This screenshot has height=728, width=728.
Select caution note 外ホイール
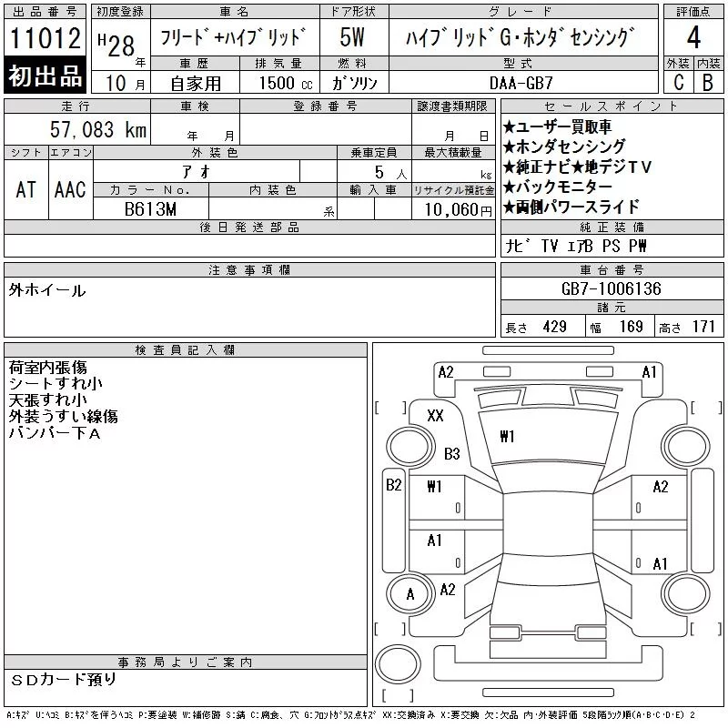pyautogui.click(x=47, y=290)
